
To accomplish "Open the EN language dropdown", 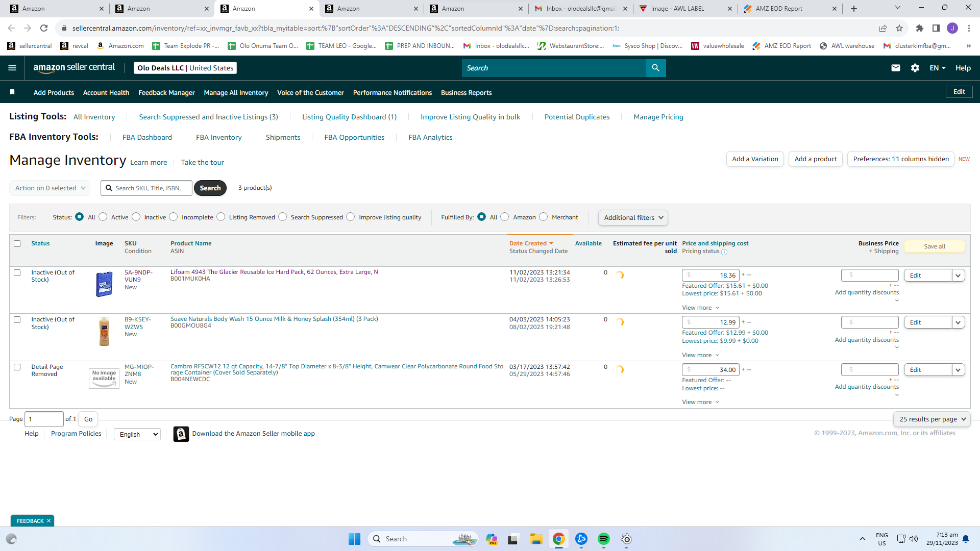I will [938, 68].
